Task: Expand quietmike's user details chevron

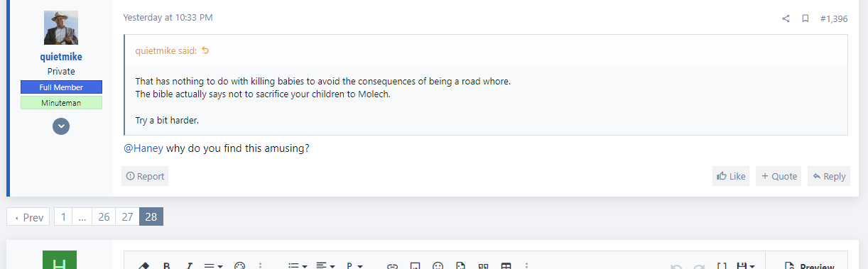Action: tap(61, 126)
